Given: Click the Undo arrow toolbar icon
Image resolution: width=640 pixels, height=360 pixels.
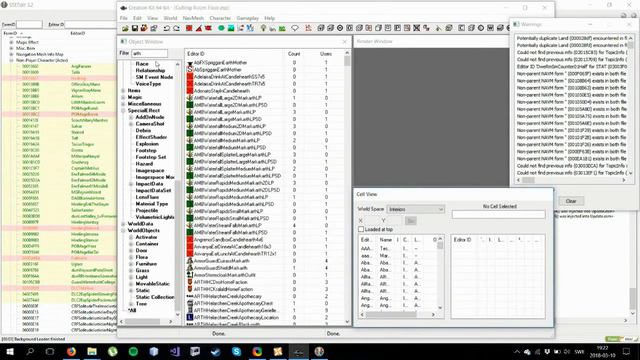Looking at the screenshot, I should pos(167,28).
